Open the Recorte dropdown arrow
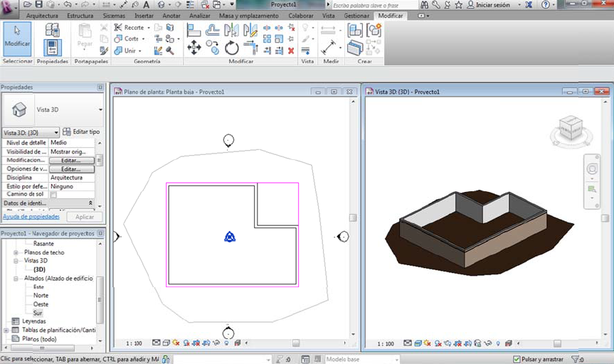Screen dimensions: 614x364 click(149, 28)
